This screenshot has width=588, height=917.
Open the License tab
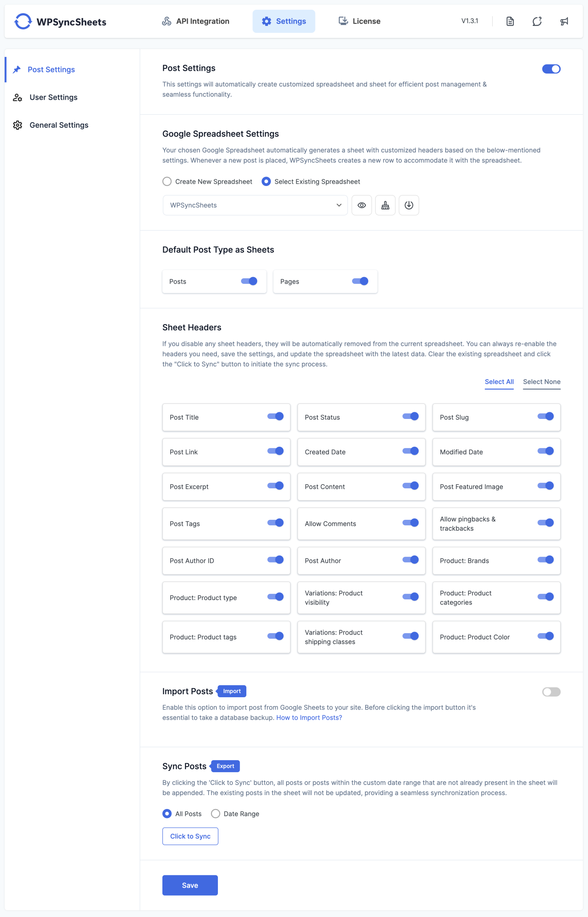click(x=359, y=21)
